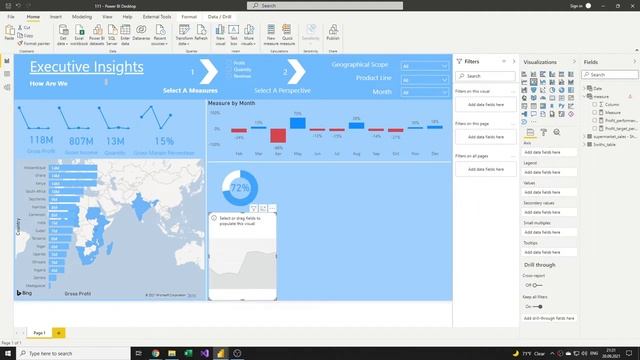This screenshot has width=640, height=360.
Task: Switch to Data view in left sidebar
Action: tap(7, 74)
